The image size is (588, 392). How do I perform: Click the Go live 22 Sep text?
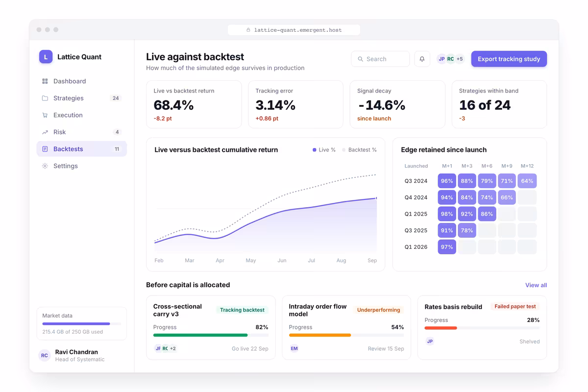[x=250, y=349]
